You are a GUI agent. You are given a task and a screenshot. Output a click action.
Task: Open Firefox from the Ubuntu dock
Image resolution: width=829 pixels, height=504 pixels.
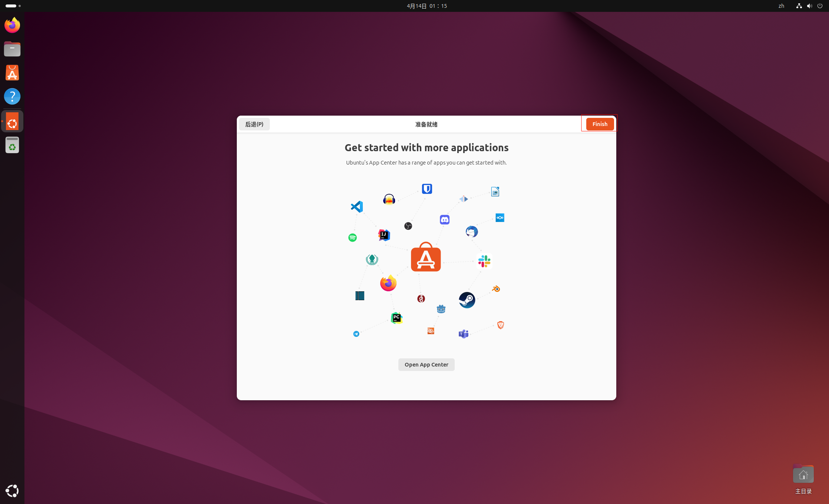[x=12, y=25]
